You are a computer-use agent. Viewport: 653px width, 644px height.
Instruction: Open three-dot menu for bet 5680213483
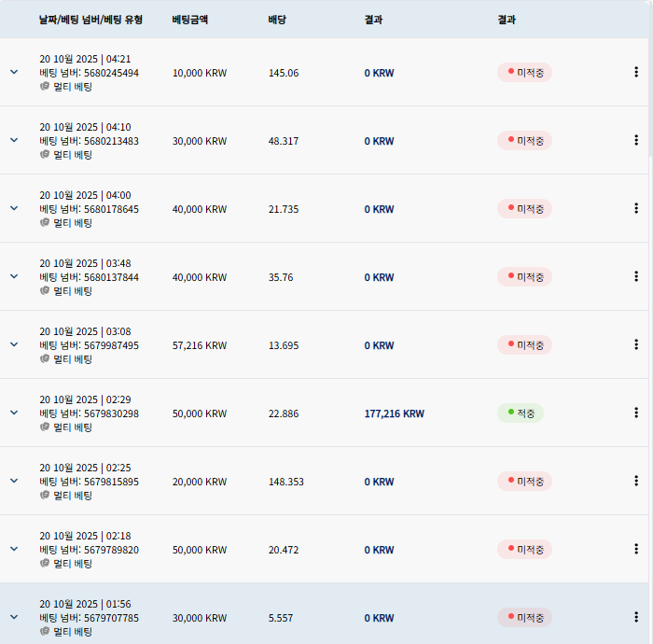pyautogui.click(x=636, y=140)
